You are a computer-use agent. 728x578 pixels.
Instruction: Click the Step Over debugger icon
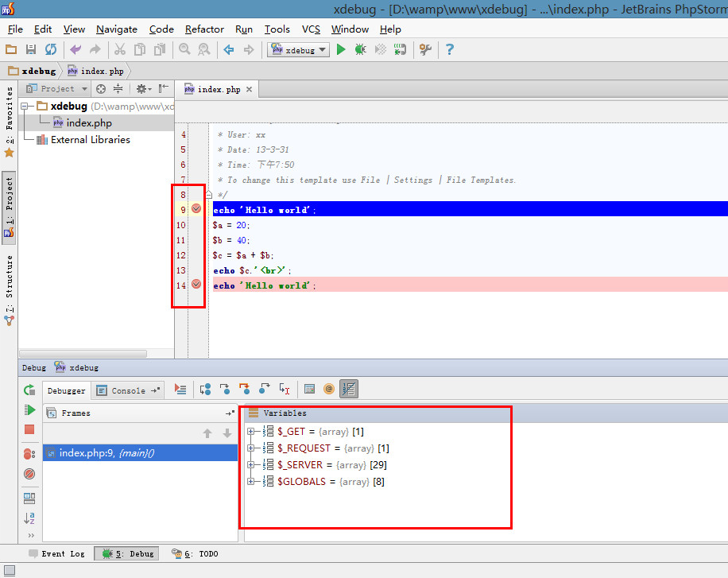pos(205,390)
